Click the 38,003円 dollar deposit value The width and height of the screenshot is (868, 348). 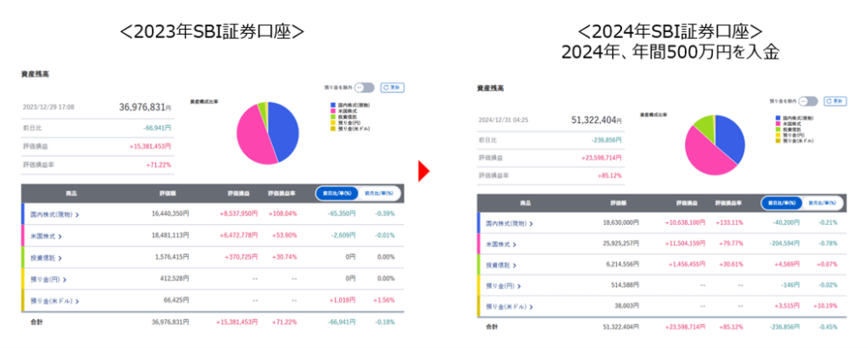(x=627, y=306)
